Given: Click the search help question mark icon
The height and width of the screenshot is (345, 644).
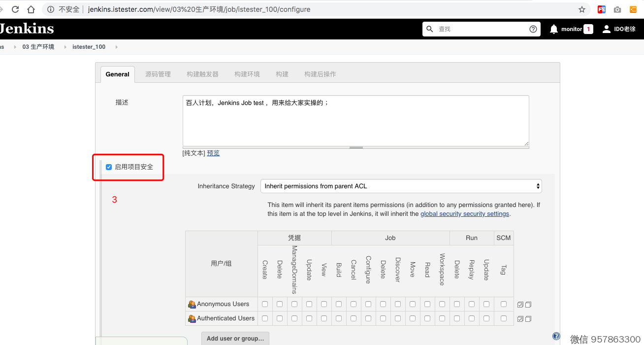Looking at the screenshot, I should (533, 29).
